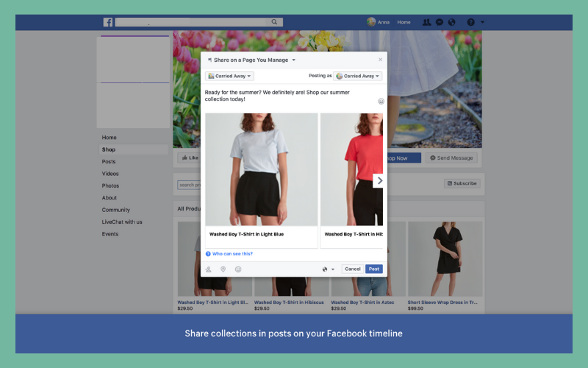
Task: Open Washed Boy T-Shirt in Light Bl... shop link
Action: coord(212,302)
